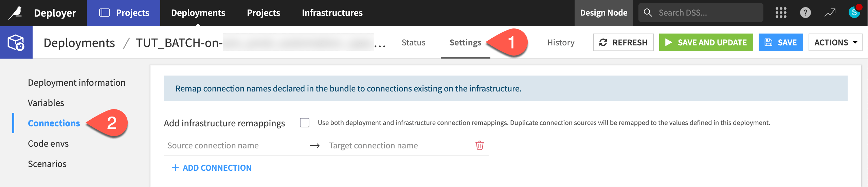Open Deployments breadcrumb link
The image size is (868, 187).
click(x=79, y=43)
